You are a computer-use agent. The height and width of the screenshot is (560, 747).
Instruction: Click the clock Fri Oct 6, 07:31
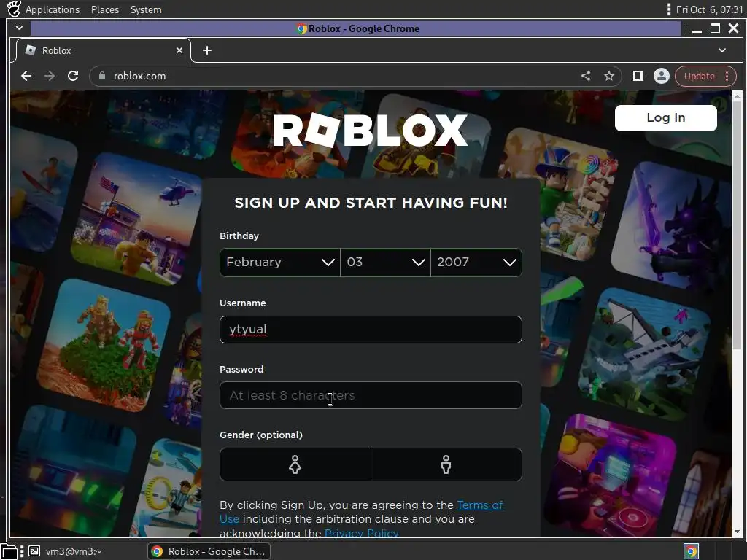point(709,9)
